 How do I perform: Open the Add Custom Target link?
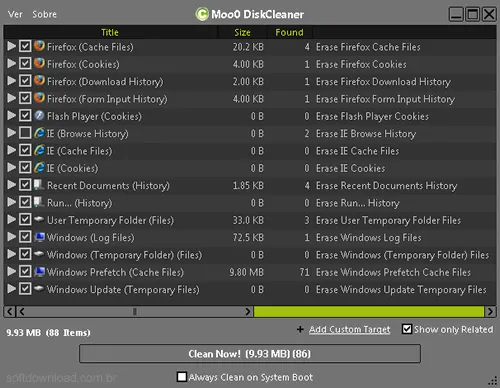pyautogui.click(x=349, y=329)
